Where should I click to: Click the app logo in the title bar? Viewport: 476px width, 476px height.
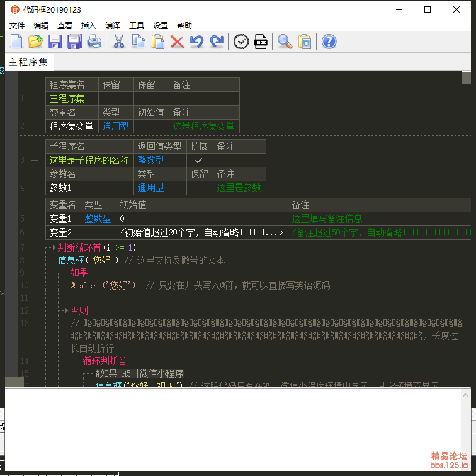15,9
